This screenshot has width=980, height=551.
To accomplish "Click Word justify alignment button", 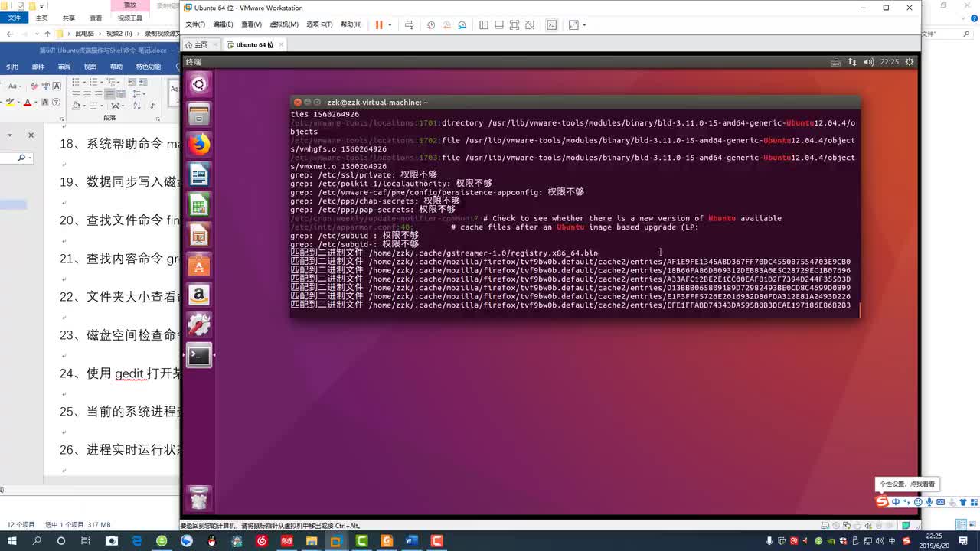I will (x=109, y=94).
